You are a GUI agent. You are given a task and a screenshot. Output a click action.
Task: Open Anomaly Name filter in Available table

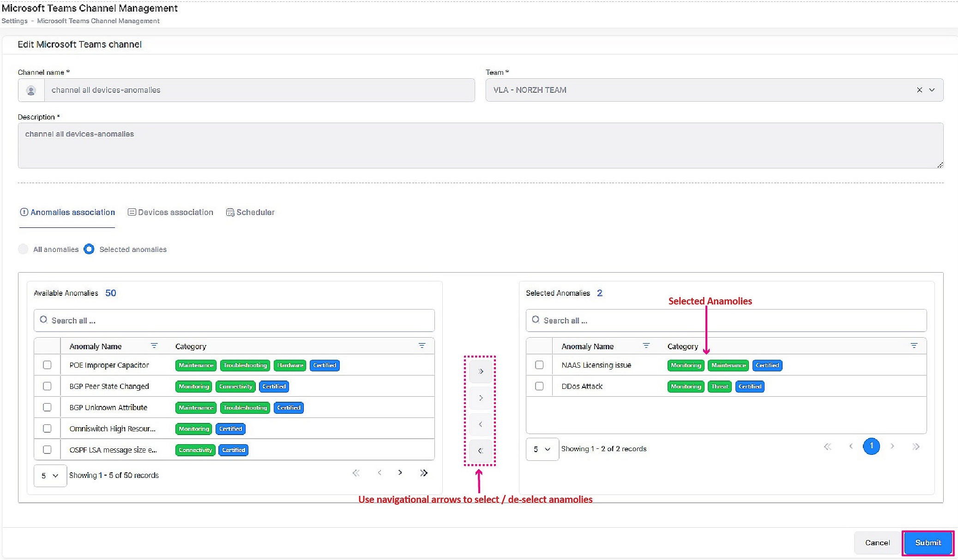(154, 346)
